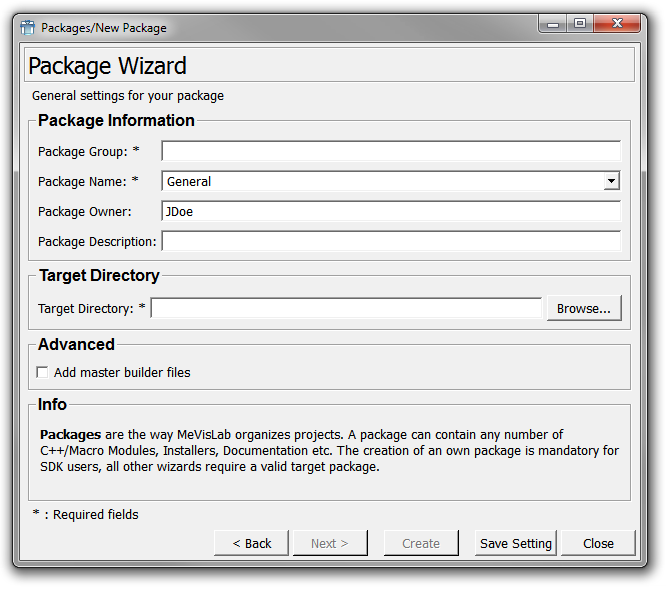
Task: Click the General text in Package Name
Action: pos(189,182)
